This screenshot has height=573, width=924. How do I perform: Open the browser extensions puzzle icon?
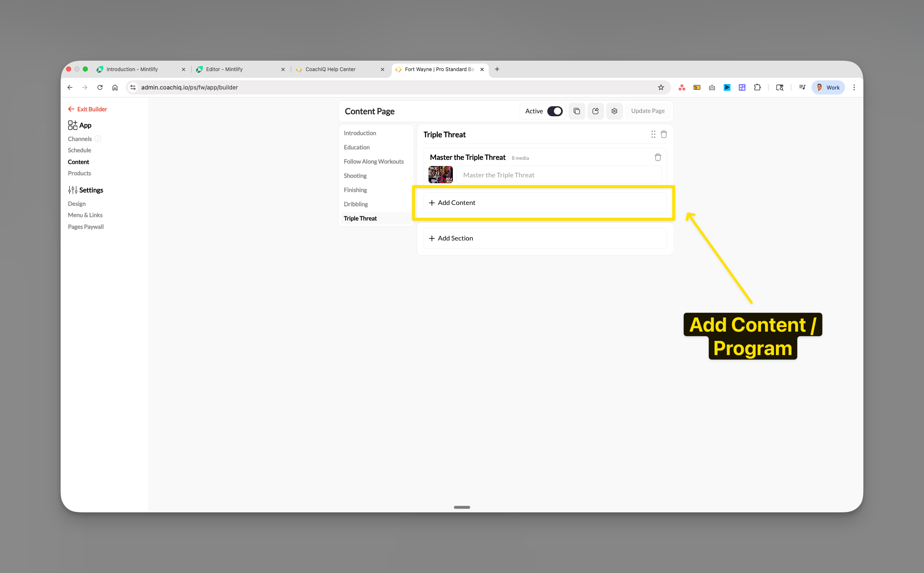pos(757,87)
